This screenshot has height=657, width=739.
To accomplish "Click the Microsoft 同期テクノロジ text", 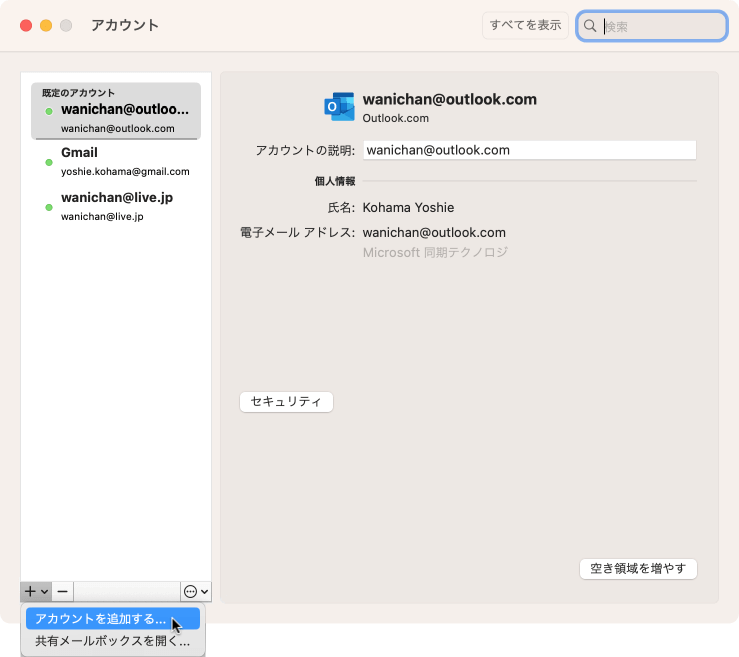I will click(x=435, y=253).
